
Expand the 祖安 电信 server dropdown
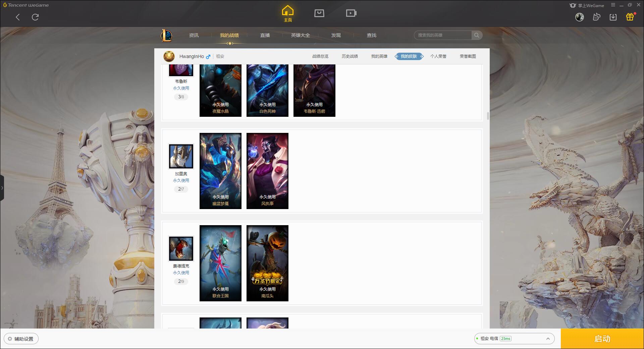pyautogui.click(x=514, y=339)
